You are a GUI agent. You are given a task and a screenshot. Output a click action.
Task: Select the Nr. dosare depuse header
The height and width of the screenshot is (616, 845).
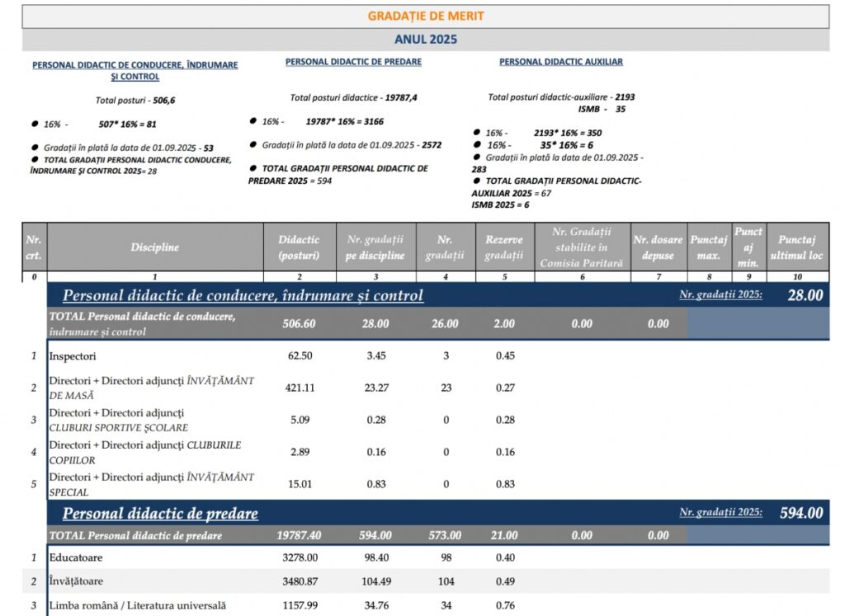(659, 247)
